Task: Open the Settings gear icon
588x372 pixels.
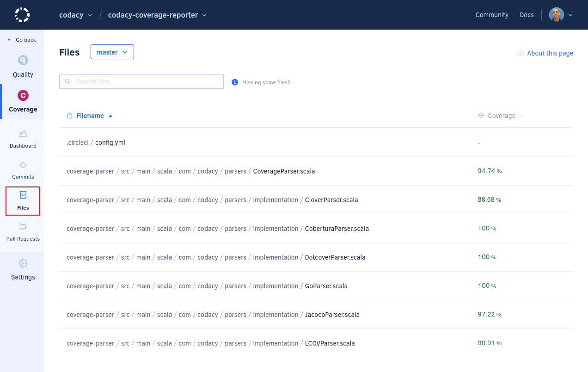Action: [23, 263]
